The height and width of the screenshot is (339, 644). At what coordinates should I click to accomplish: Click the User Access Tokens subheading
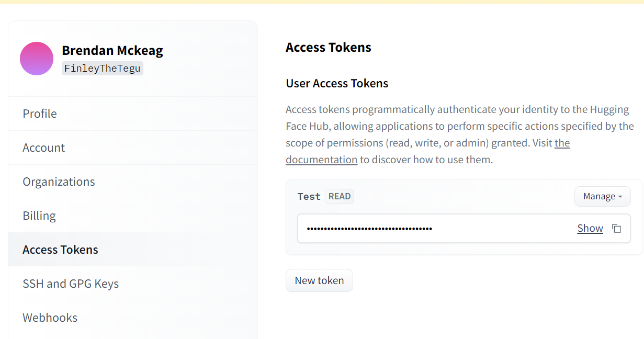(337, 83)
